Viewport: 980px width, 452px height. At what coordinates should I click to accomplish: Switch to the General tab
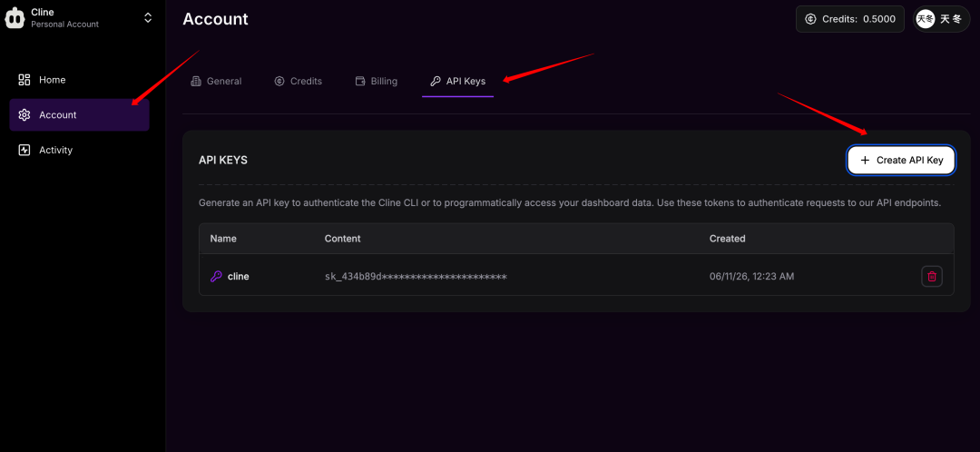216,82
